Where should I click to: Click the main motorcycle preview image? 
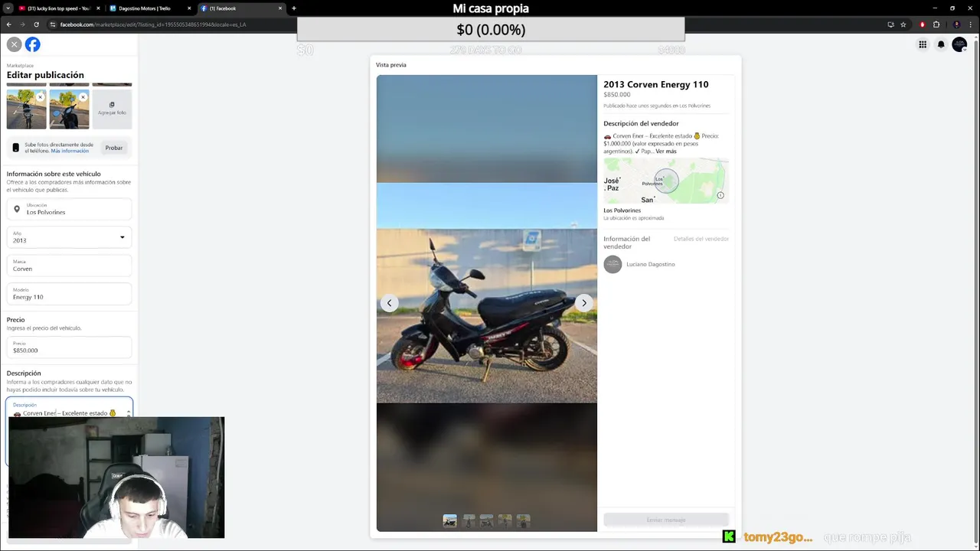[x=486, y=293]
